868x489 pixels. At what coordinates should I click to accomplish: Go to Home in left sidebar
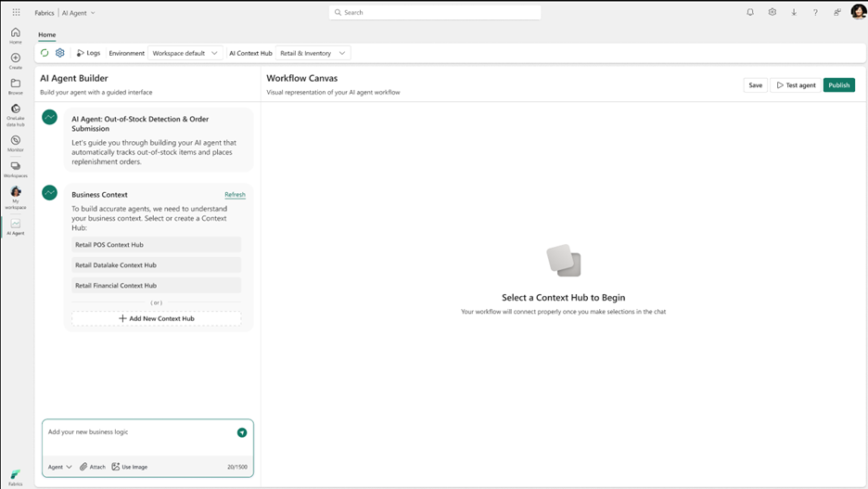tap(16, 36)
